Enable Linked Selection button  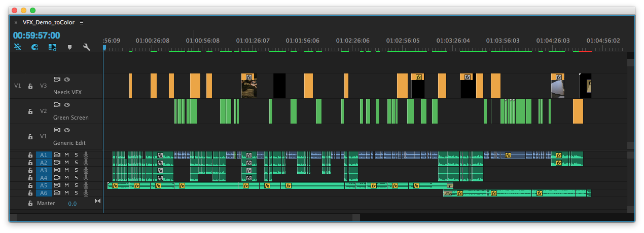(52, 47)
